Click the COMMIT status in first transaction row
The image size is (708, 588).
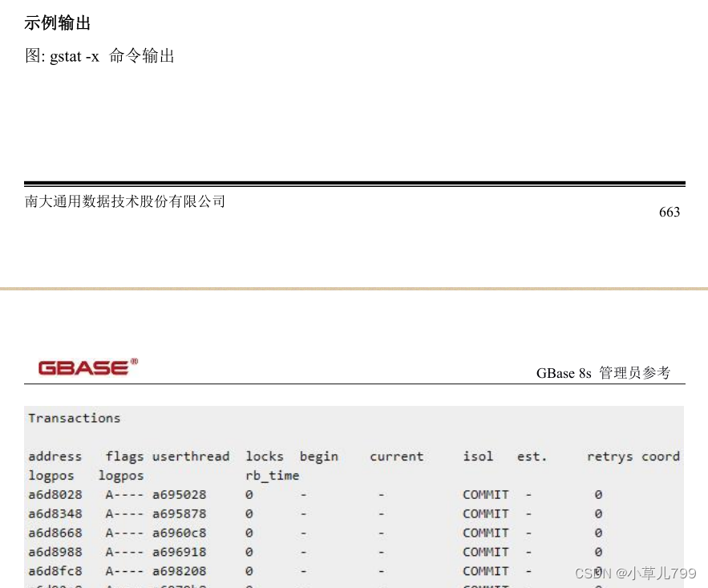point(485,494)
